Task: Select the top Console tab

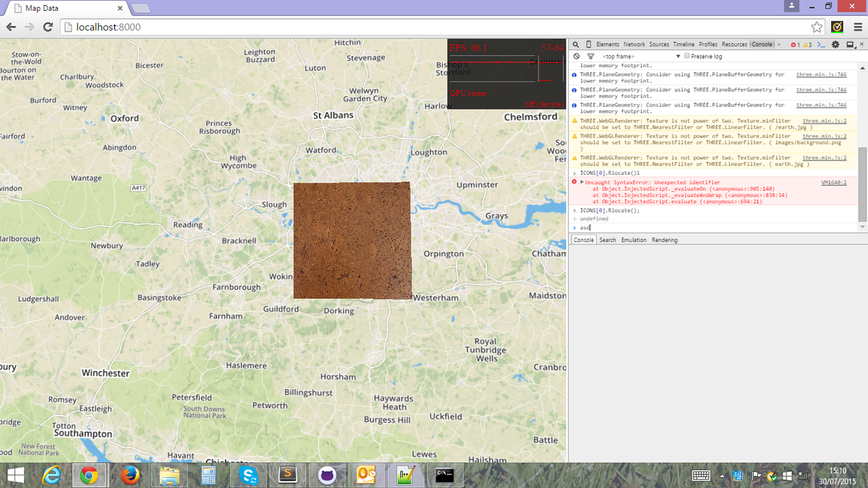Action: click(x=762, y=45)
